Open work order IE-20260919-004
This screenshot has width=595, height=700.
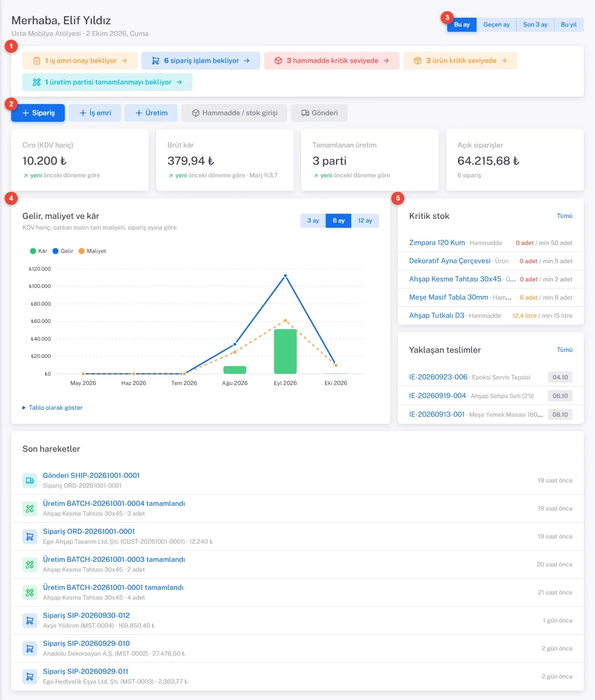click(437, 396)
